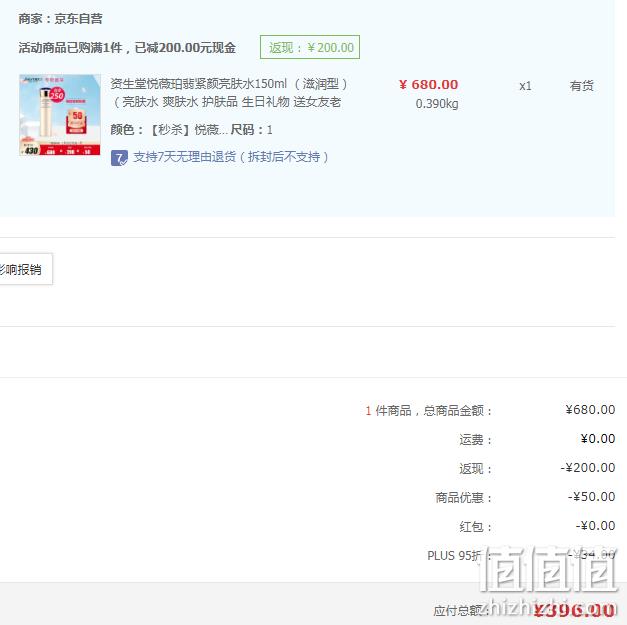Click the 运费 label in the summary

click(x=475, y=439)
